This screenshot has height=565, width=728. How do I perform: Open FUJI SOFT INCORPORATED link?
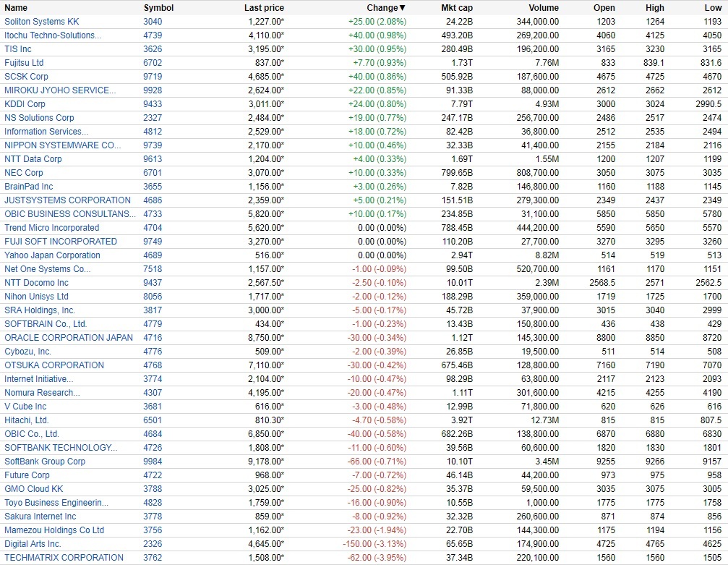coord(60,242)
